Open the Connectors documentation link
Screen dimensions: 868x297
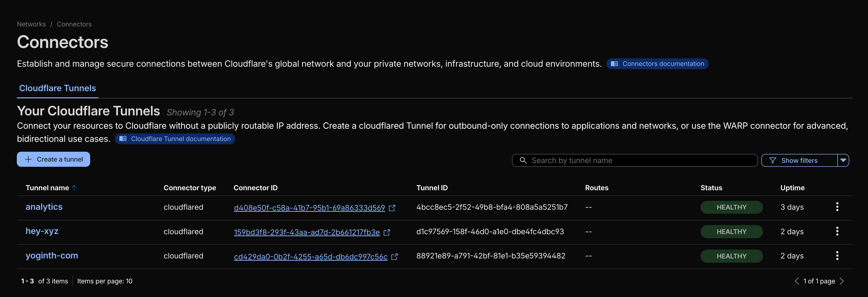[657, 64]
